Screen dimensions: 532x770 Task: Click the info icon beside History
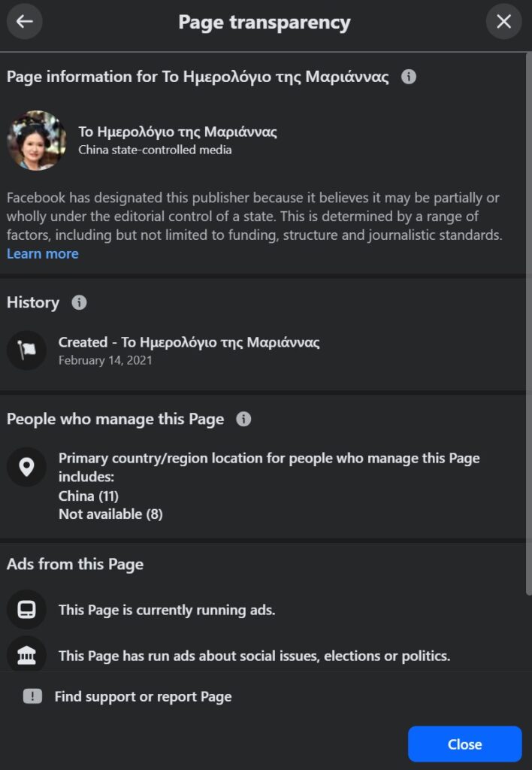(79, 302)
